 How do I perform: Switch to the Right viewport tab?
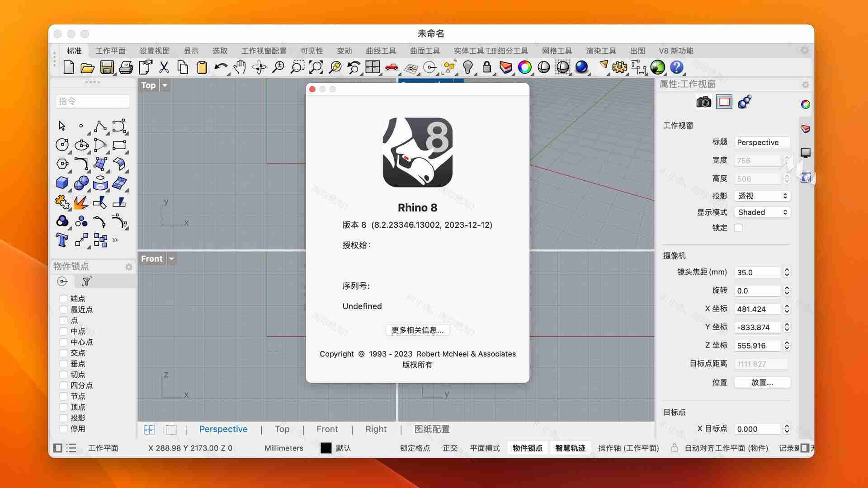[376, 429]
